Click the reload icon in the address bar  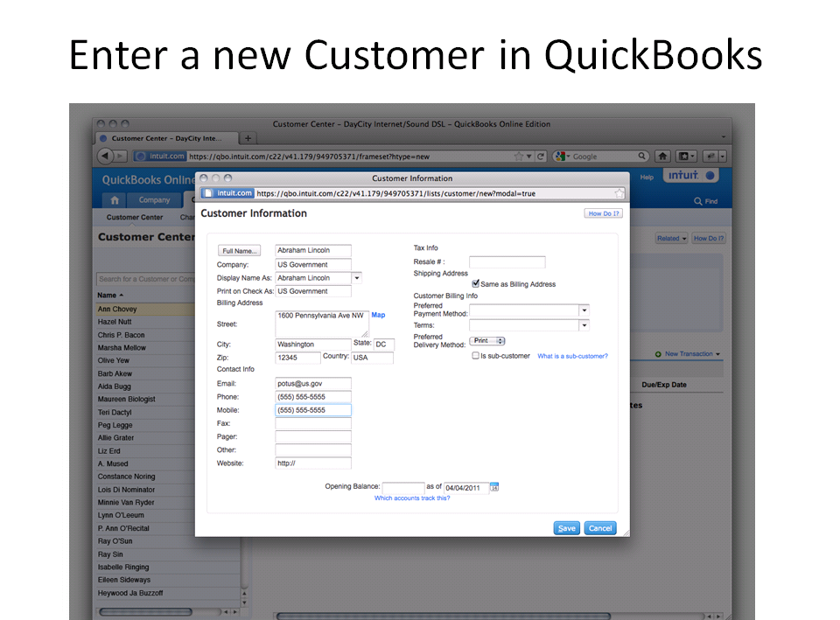pos(541,157)
